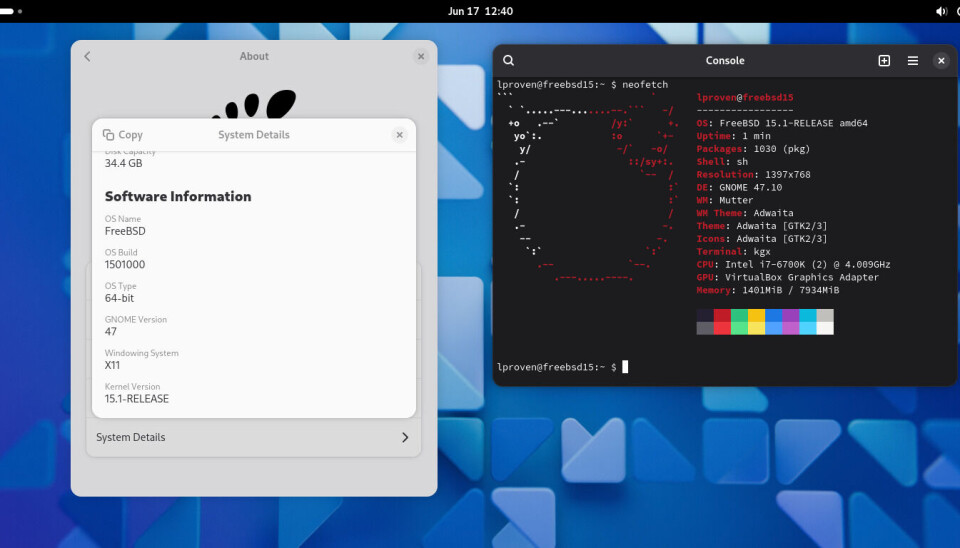
Task: Click the GPU VirtualBox Graphics Adapter line
Action: [787, 277]
